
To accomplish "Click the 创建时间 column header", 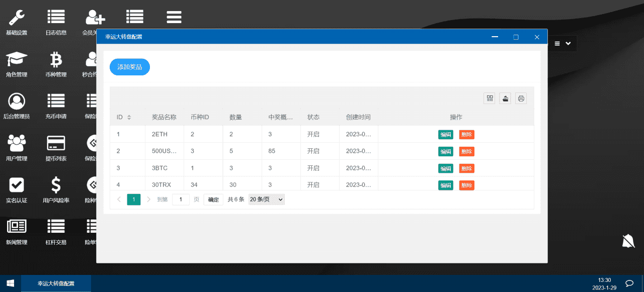I will [x=358, y=117].
